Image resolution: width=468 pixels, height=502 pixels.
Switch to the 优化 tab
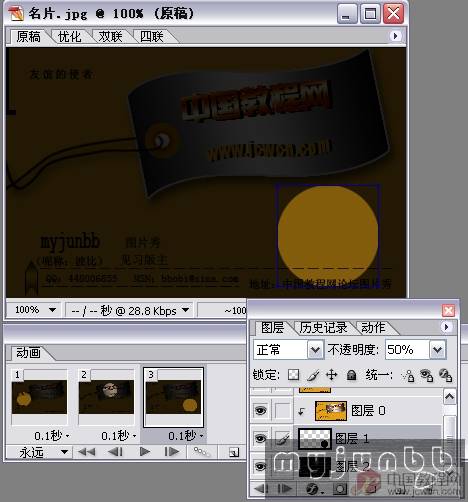pyautogui.click(x=70, y=36)
